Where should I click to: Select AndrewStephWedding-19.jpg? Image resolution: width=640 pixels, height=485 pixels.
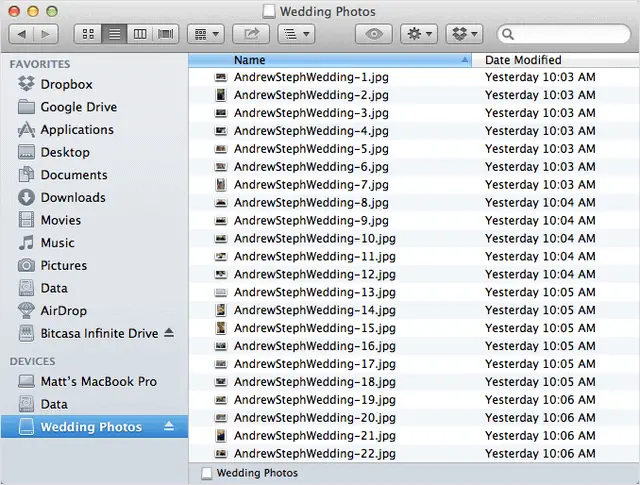414,400
